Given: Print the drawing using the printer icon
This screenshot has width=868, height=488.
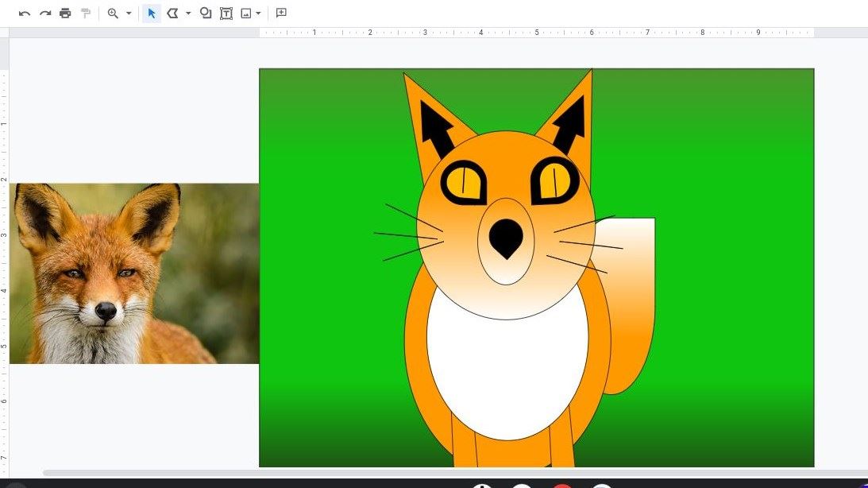Looking at the screenshot, I should pos(65,14).
